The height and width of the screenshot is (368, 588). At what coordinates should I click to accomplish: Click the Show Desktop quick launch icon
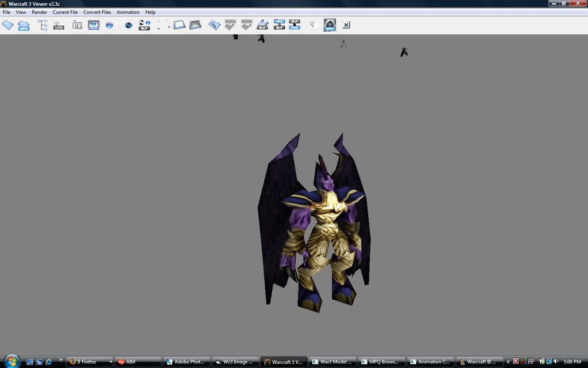coord(30,362)
